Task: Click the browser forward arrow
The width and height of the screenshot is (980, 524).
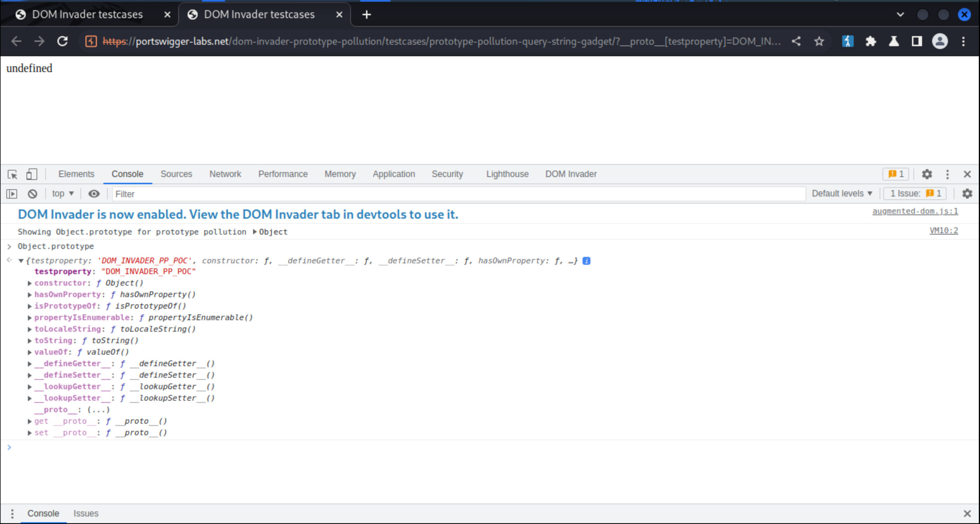Action: pyautogui.click(x=39, y=41)
